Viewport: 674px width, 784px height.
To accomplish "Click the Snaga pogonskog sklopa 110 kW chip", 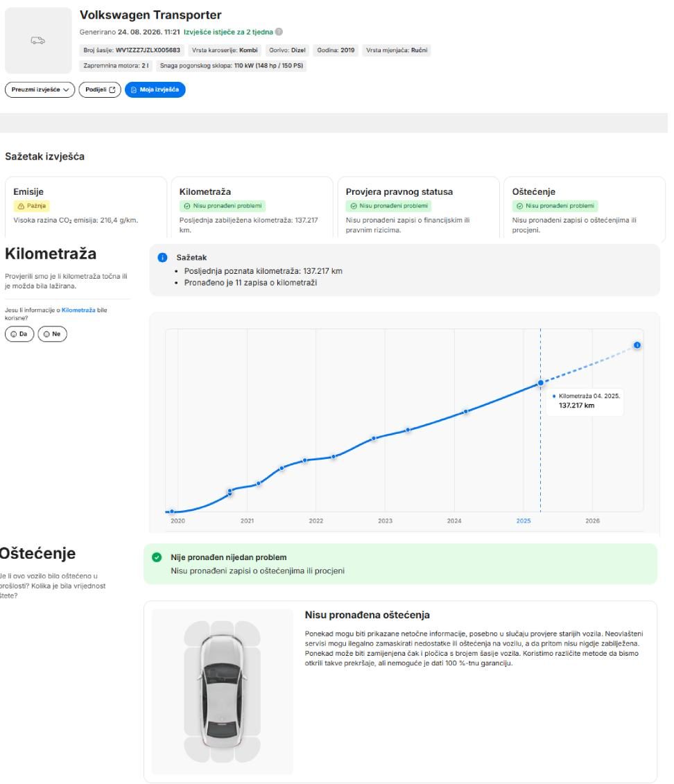I will pos(232,65).
